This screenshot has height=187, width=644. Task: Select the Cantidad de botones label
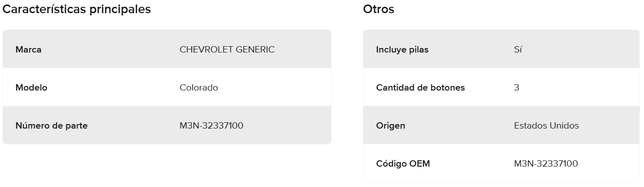pyautogui.click(x=420, y=87)
